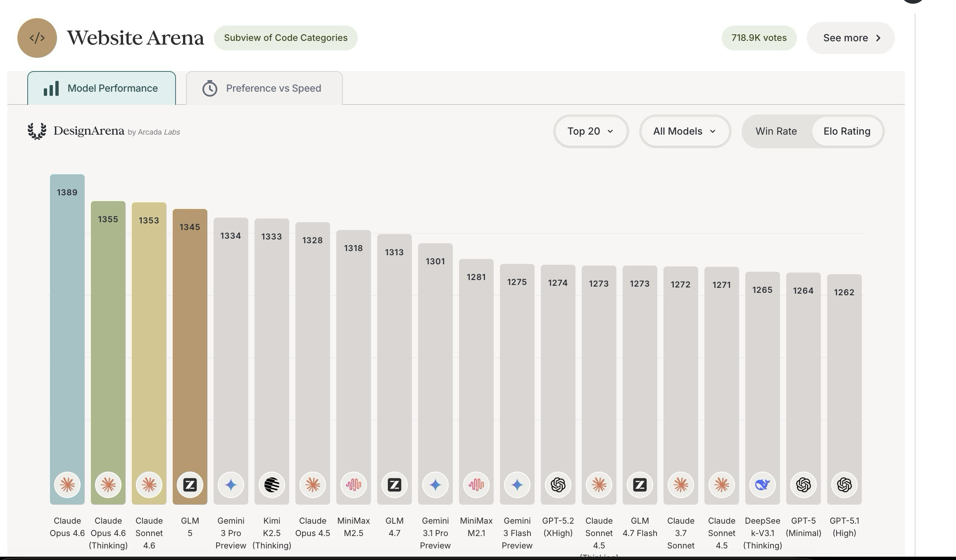Switch chart to Win Rate
Viewport: 956px width, 560px height.
tap(776, 131)
